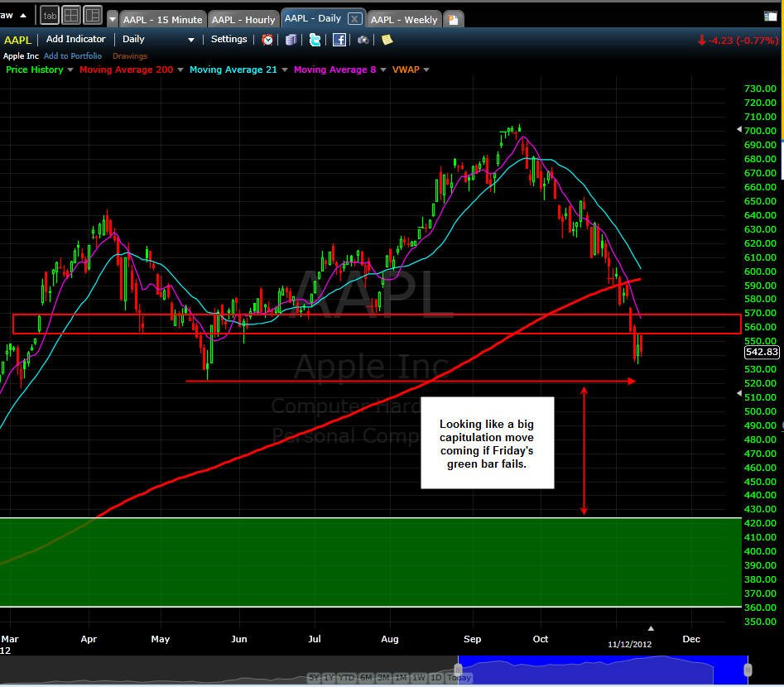Expand the Moving Average 21 menu
The width and height of the screenshot is (784, 687).
pos(285,70)
